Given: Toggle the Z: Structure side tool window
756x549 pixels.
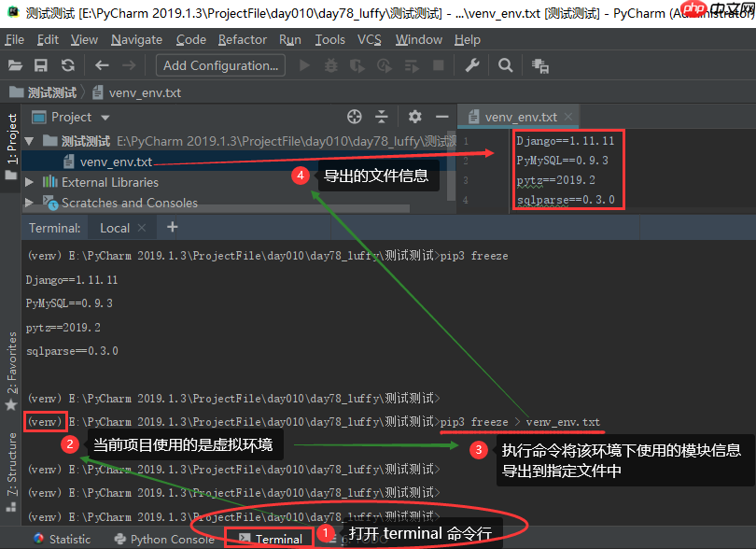Looking at the screenshot, I should tap(11, 472).
